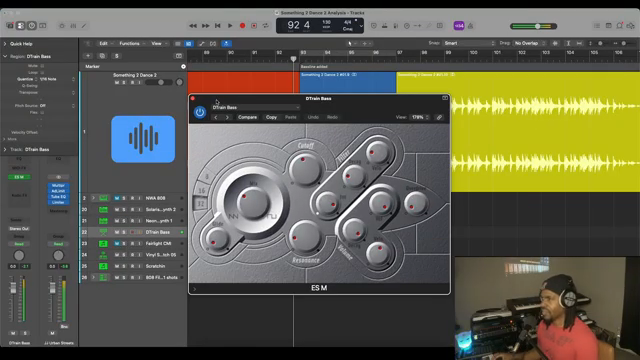Toggle the purple Count-in button

pos(459,26)
